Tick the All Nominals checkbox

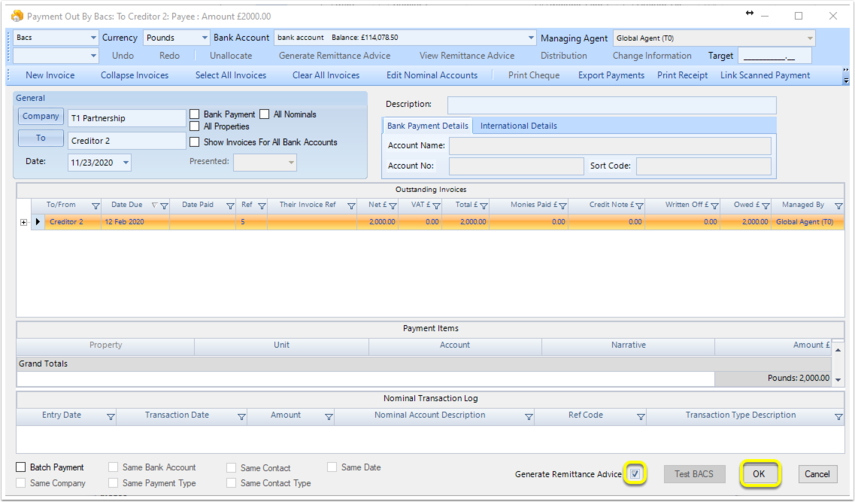(264, 114)
